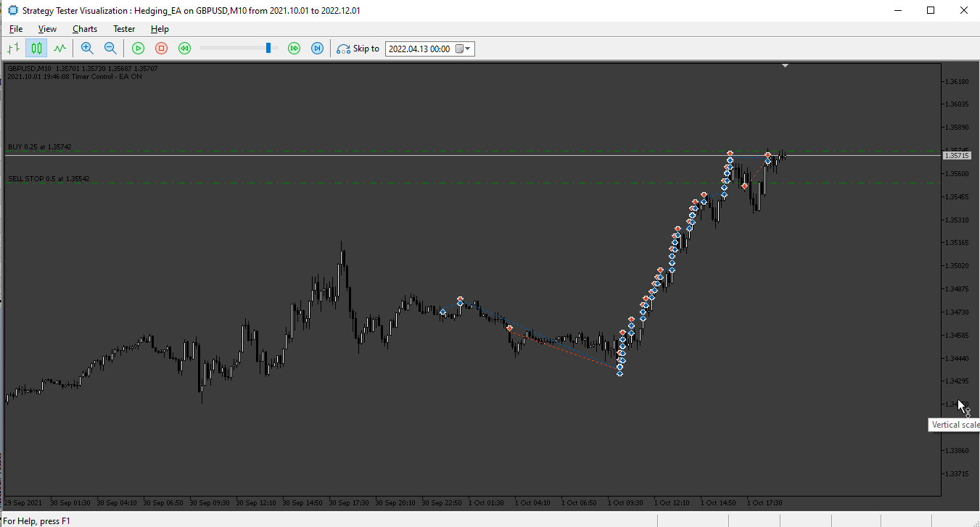Screen dimensions: 980x527
Task: Step forward one tick with the blue icon
Action: [317, 49]
